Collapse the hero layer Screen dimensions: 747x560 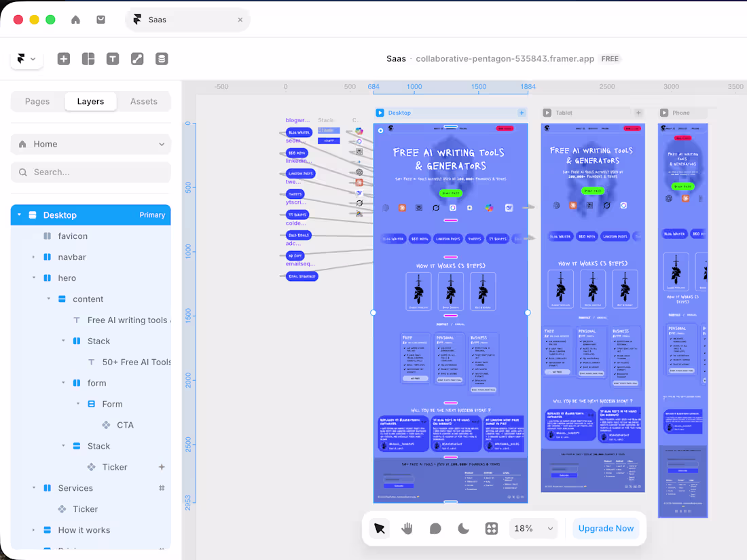[x=33, y=278]
